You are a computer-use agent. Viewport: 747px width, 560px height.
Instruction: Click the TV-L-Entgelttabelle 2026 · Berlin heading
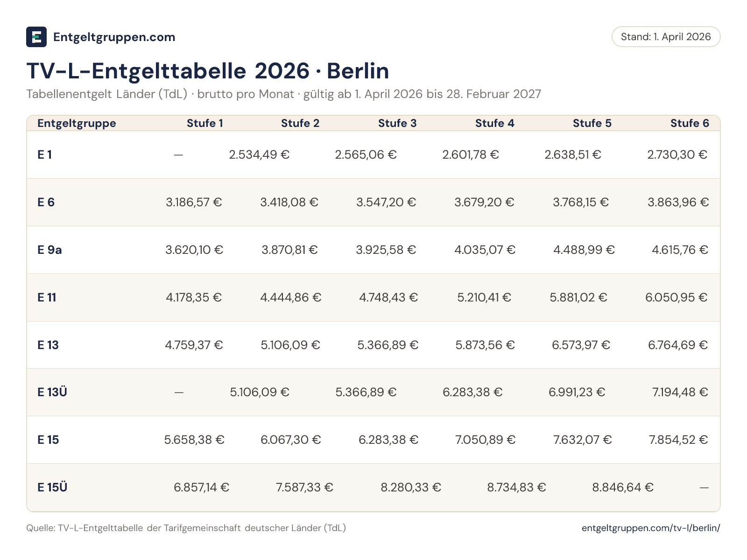[208, 71]
